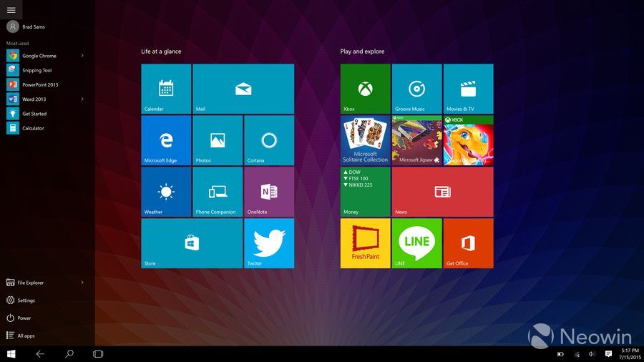Launch the Fresh Paint tile
This screenshot has height=362, width=644.
[365, 243]
